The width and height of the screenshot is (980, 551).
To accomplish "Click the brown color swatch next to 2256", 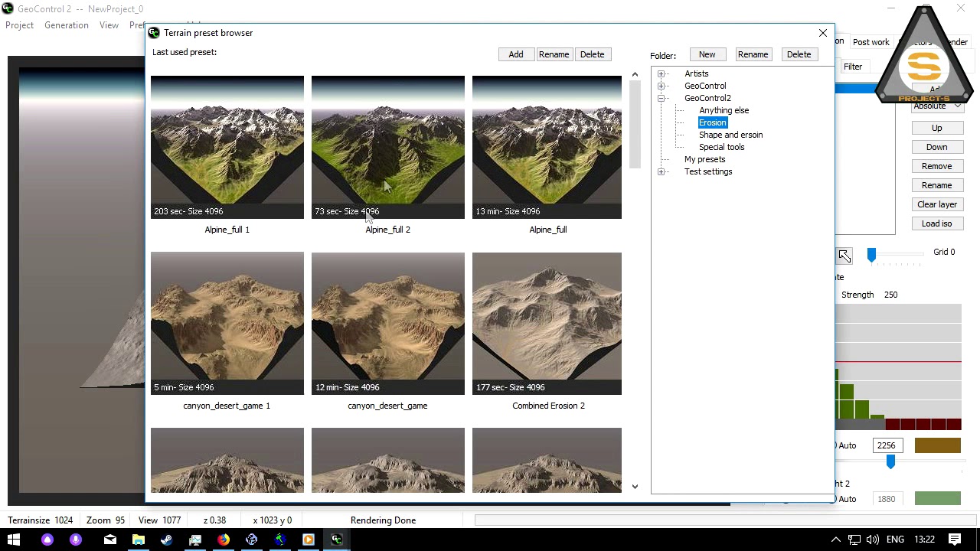I will coord(937,445).
